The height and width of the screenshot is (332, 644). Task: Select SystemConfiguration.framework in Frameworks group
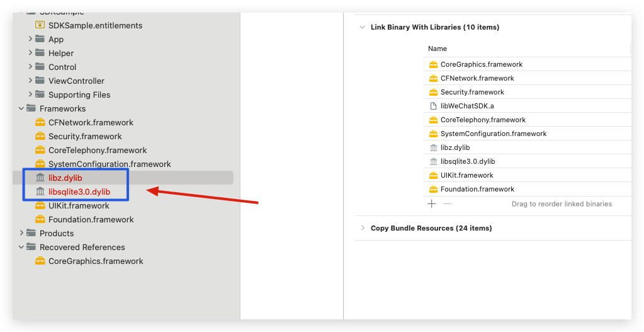tap(110, 164)
